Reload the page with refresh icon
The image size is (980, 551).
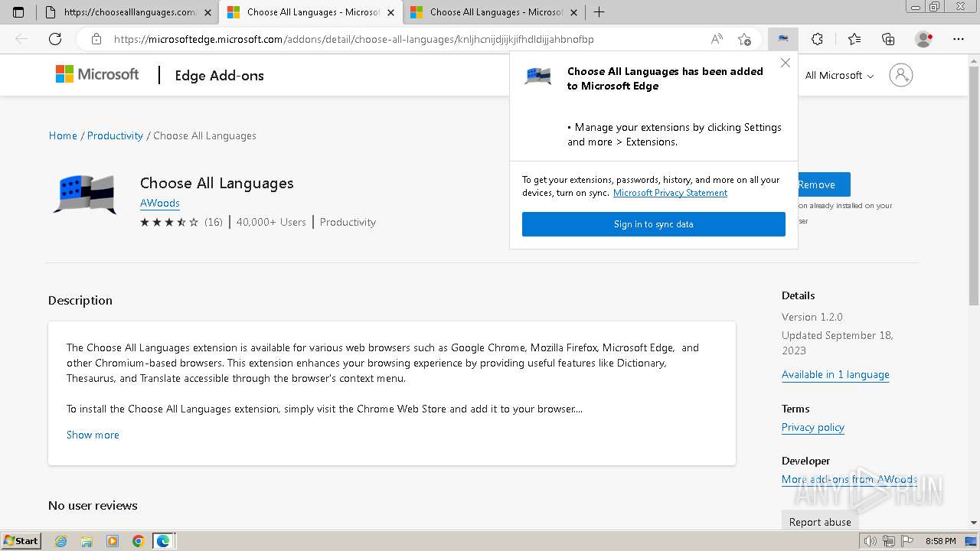point(55,39)
